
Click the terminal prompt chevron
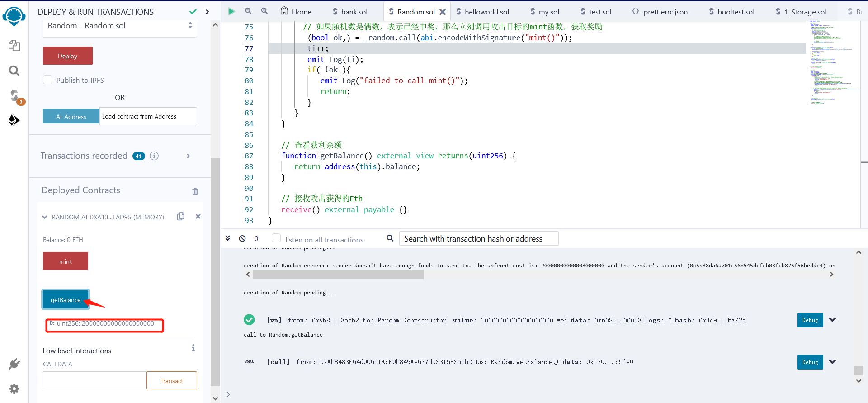228,394
